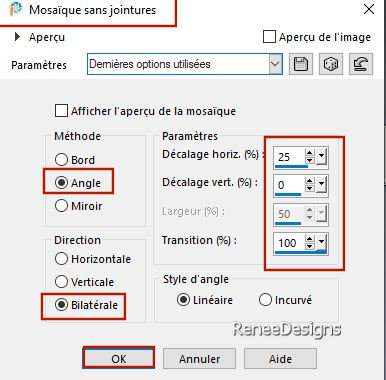Close the Mosaïque sans jointures dialog
Image resolution: width=386 pixels, height=380 pixels.
click(369, 9)
